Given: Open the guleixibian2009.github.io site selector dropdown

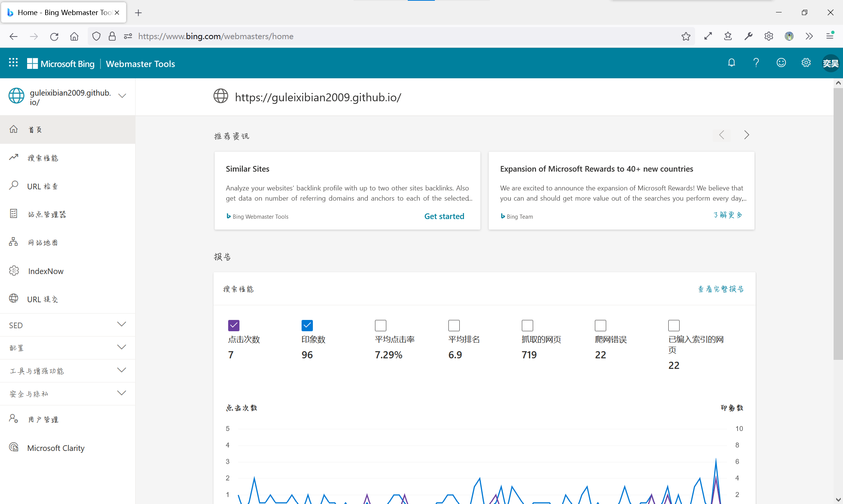Looking at the screenshot, I should [122, 96].
